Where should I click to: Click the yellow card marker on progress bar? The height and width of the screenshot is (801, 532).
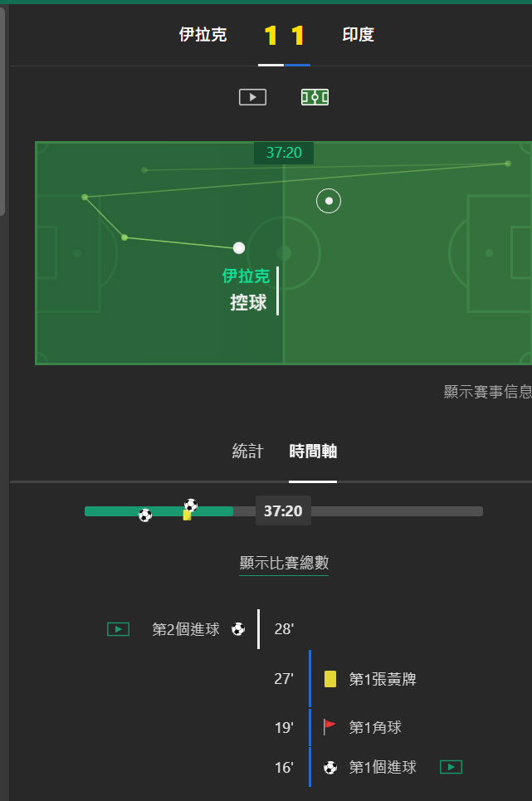point(187,515)
